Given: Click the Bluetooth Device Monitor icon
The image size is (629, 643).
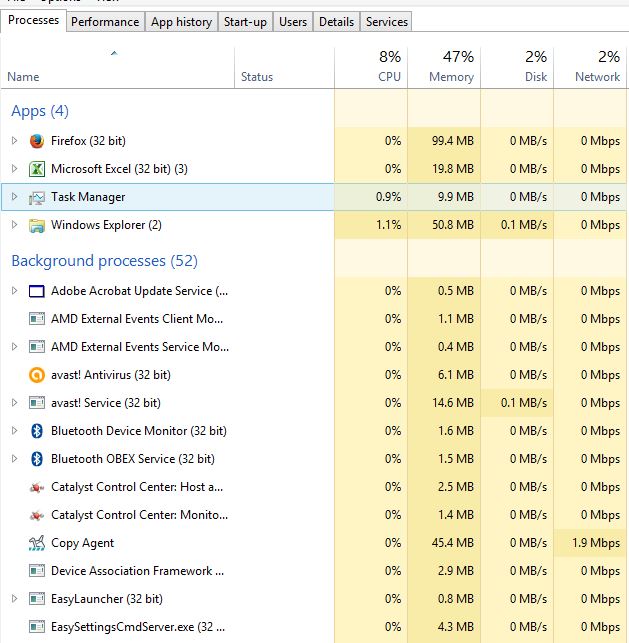Looking at the screenshot, I should [x=37, y=431].
